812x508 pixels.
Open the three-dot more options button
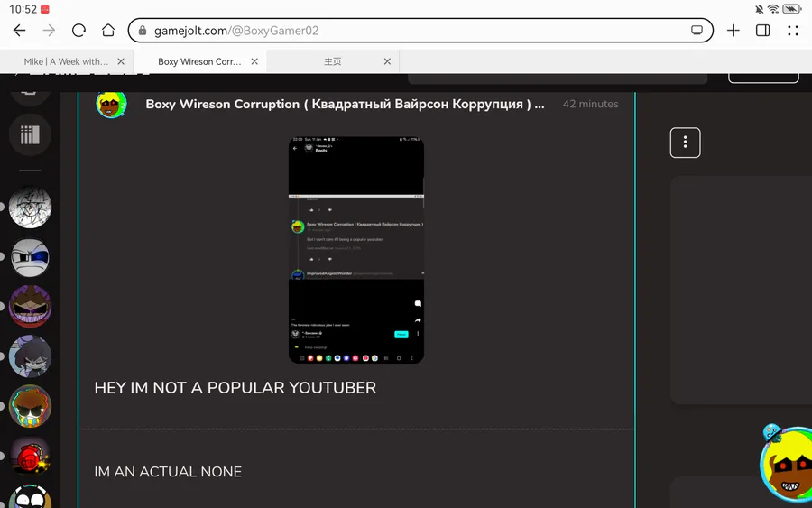click(685, 143)
